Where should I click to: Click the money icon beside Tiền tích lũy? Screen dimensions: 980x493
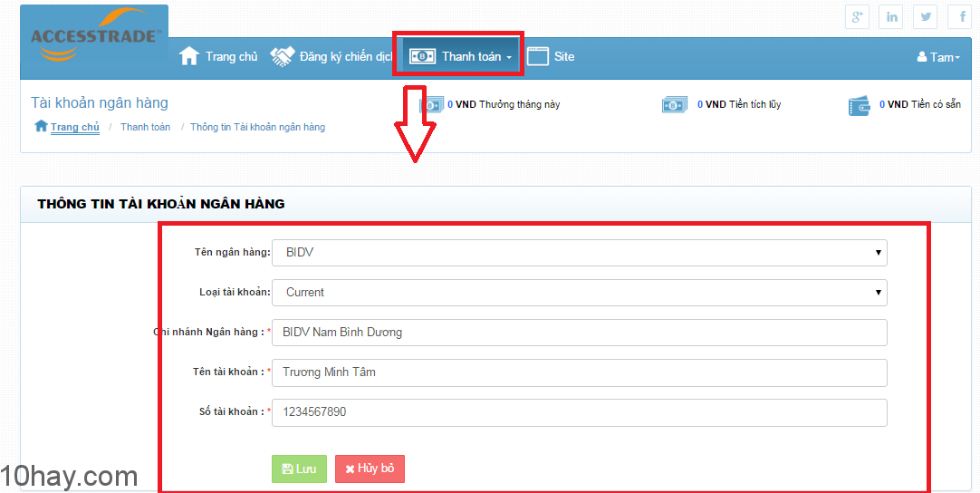[x=675, y=105]
